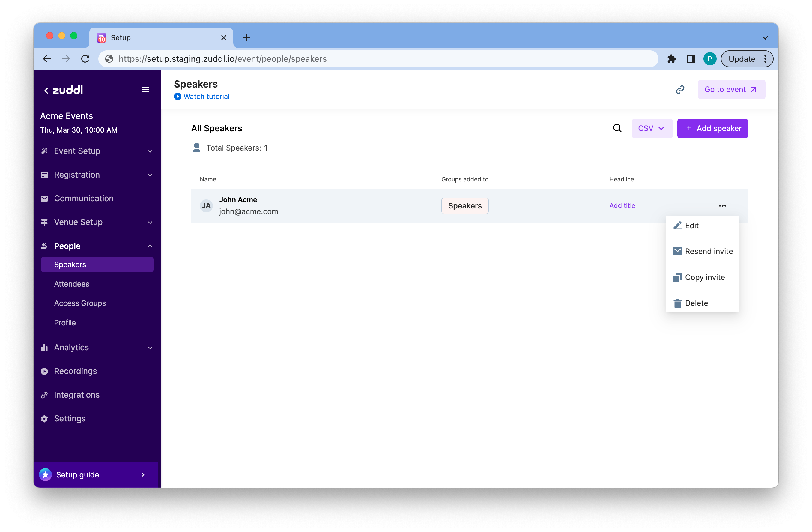Click the browser side panel icon
Image resolution: width=812 pixels, height=532 pixels.
pyautogui.click(x=691, y=59)
